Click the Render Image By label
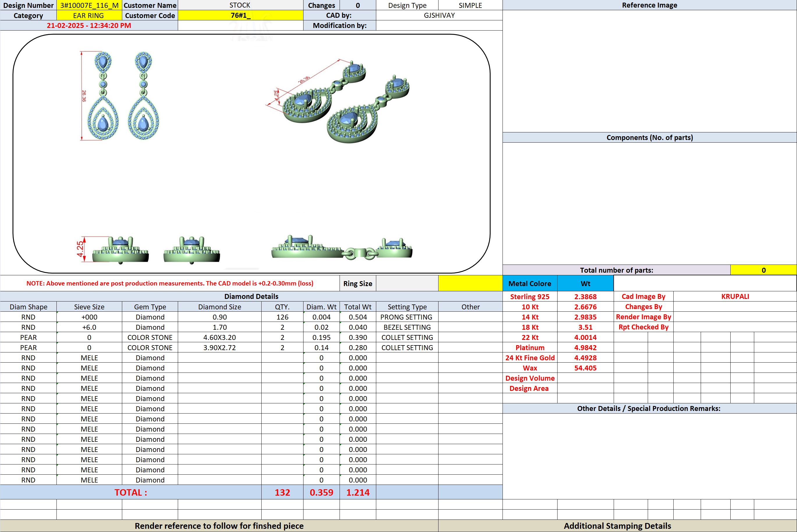Viewport: 797px width, 532px height. [643, 317]
